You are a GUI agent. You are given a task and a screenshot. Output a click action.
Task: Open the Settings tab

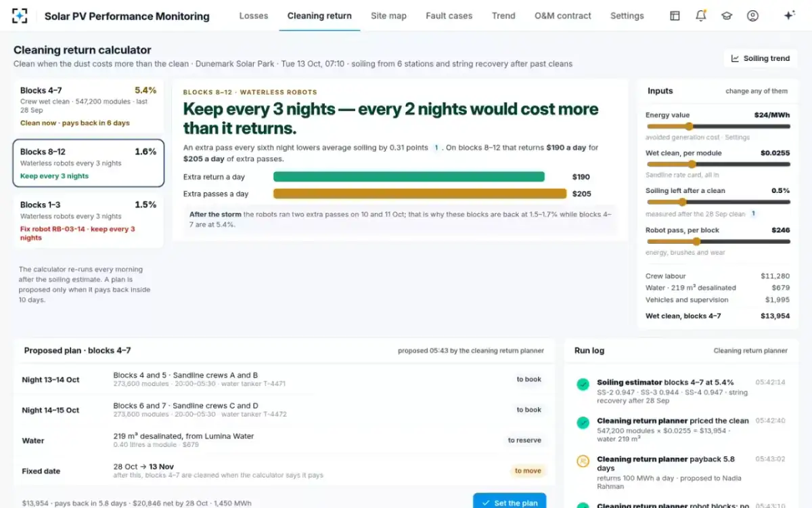627,16
